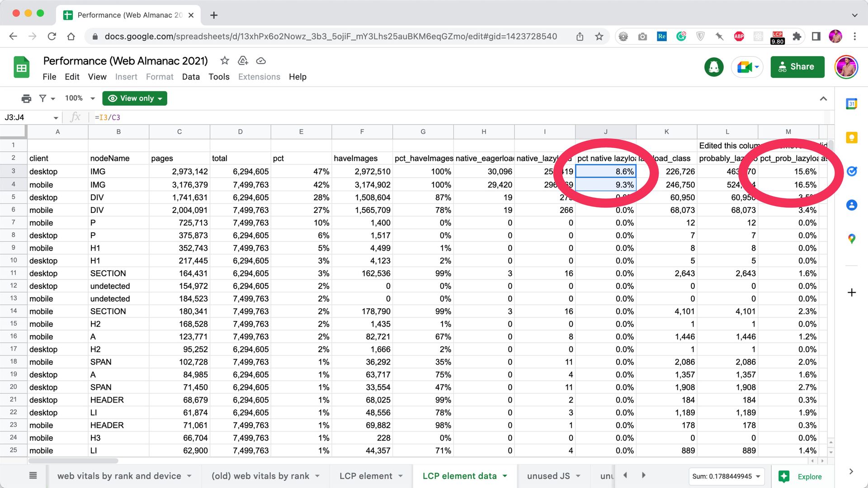Screen dimensions: 868x488
Task: Star the Performance spreadsheet
Action: coord(225,61)
